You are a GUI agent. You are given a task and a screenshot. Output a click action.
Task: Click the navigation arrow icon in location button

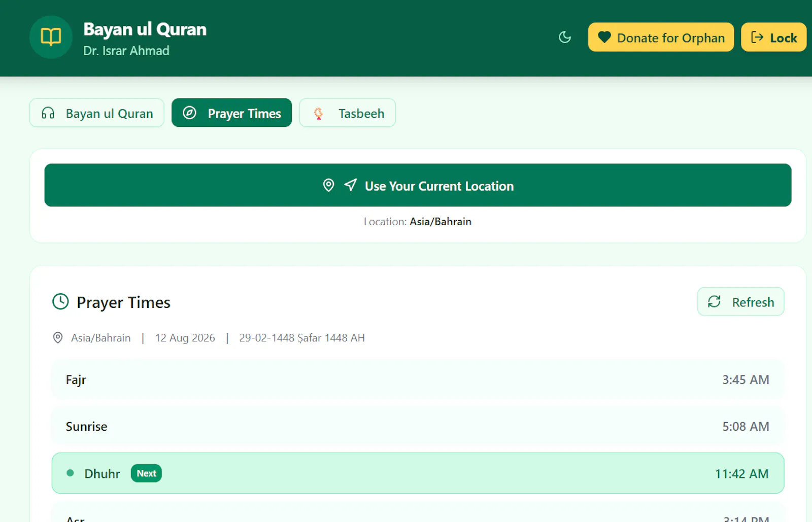(x=350, y=185)
